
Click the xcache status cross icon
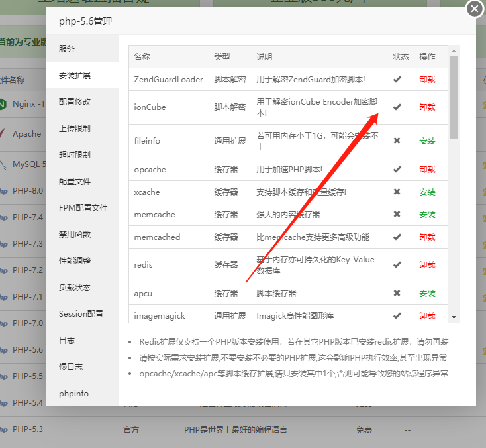tap(397, 192)
